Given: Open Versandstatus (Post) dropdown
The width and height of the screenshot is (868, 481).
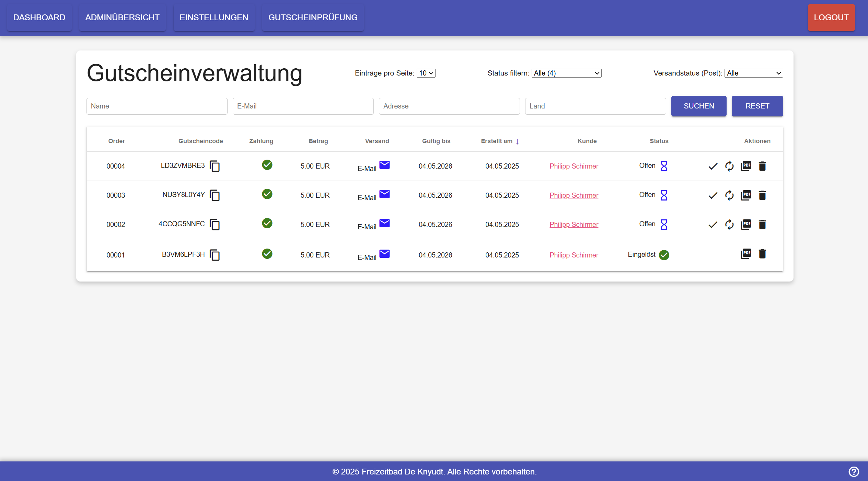Looking at the screenshot, I should 754,73.
